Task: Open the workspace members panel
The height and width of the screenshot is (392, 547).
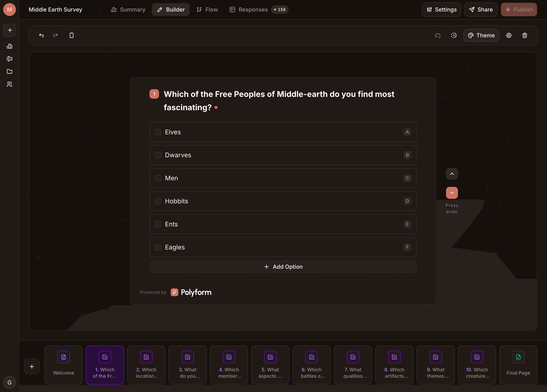Action: point(9,84)
